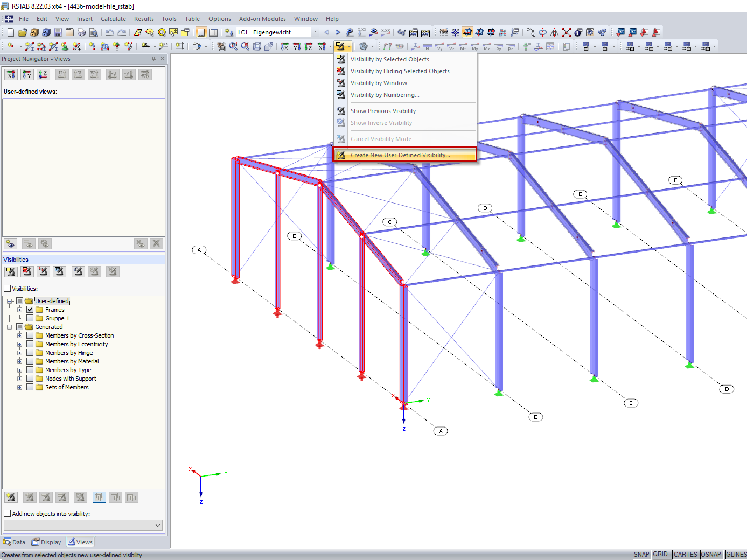This screenshot has width=747, height=560.
Task: Open the visibility toolbar button dropdown arrow
Action: [x=349, y=46]
